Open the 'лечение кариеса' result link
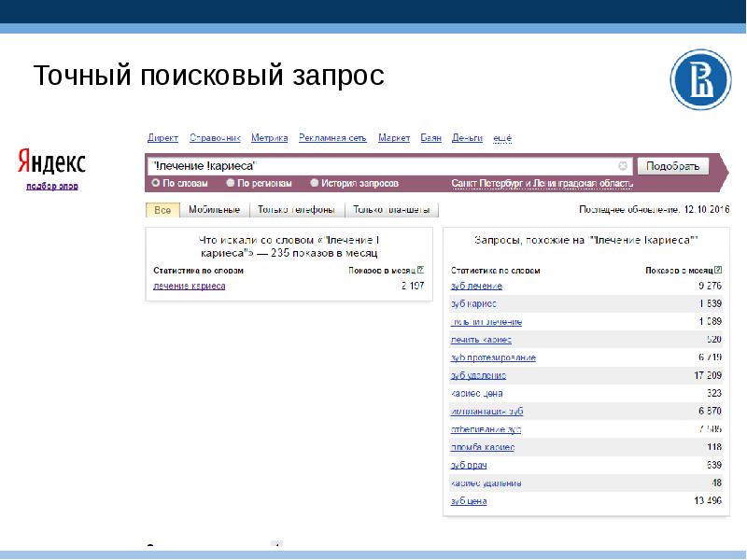 point(190,286)
